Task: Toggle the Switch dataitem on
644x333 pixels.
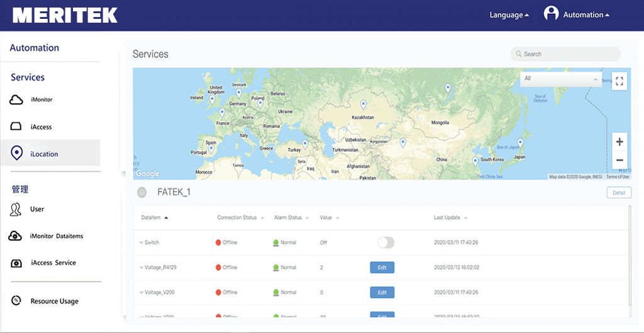Action: (x=386, y=242)
